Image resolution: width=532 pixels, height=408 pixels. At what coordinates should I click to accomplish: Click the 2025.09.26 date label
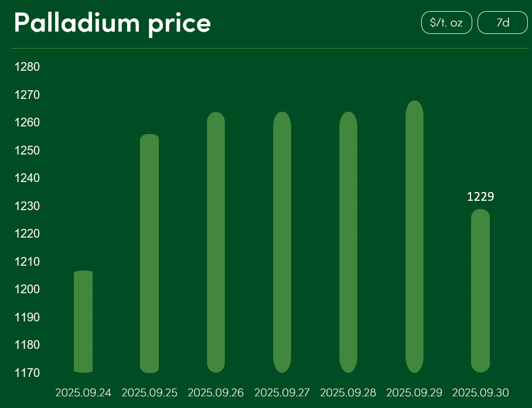(x=216, y=392)
